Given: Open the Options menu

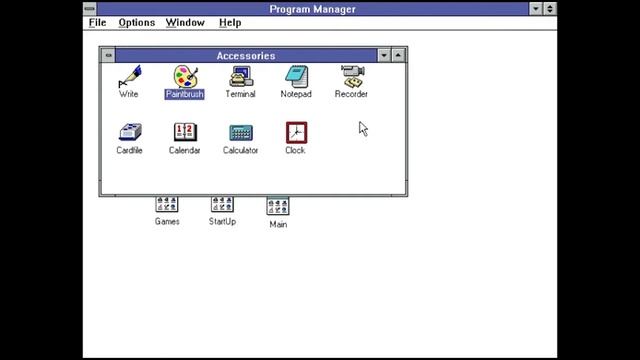Looking at the screenshot, I should [x=137, y=22].
